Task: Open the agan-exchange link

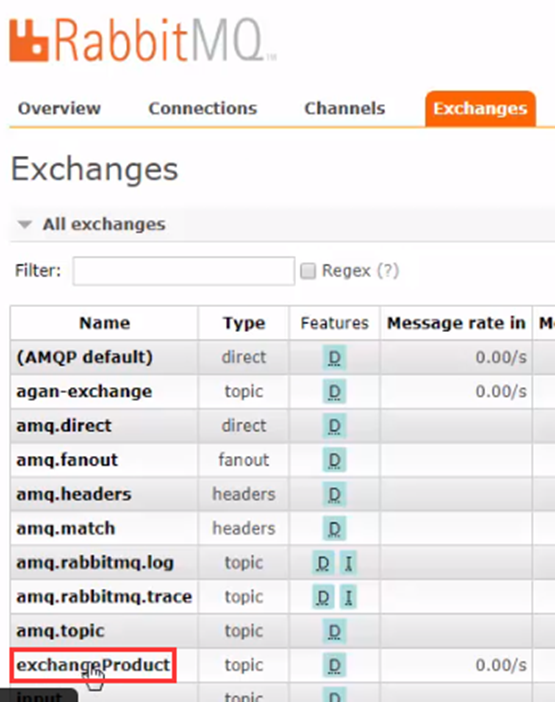Action: click(x=84, y=391)
